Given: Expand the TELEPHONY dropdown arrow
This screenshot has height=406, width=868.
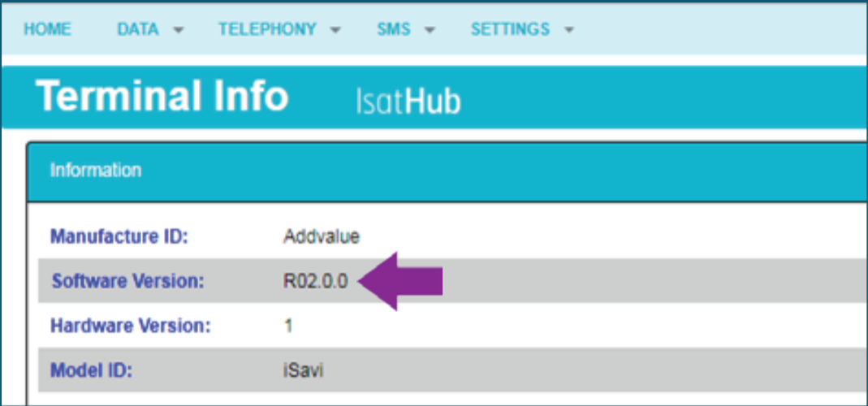Looking at the screenshot, I should point(335,30).
